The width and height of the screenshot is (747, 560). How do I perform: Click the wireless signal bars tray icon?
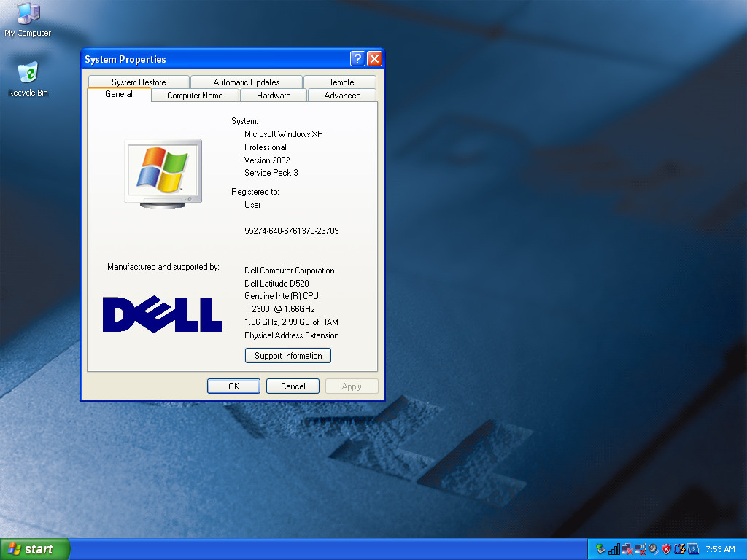point(614,549)
